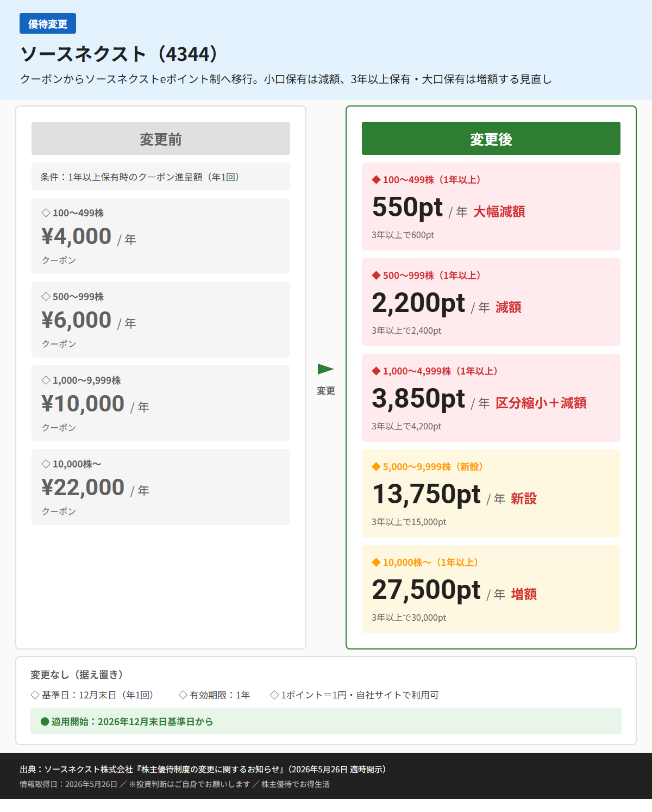Click the diamond beside 1ポイント＝1円
The height and width of the screenshot is (812, 652).
pyautogui.click(x=274, y=695)
